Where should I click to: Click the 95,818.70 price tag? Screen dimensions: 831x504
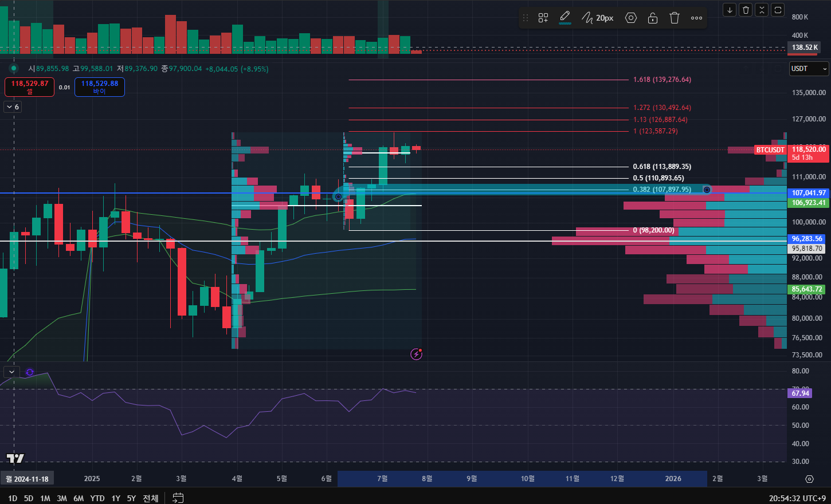pos(807,249)
